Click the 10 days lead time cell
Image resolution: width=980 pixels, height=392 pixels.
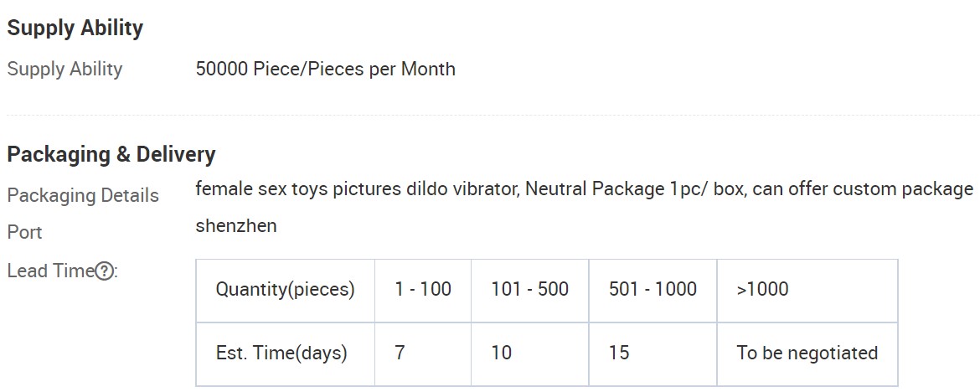[x=530, y=353]
